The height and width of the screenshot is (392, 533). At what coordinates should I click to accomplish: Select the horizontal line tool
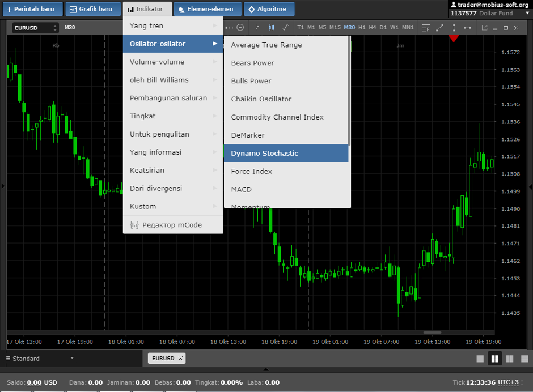467,28
